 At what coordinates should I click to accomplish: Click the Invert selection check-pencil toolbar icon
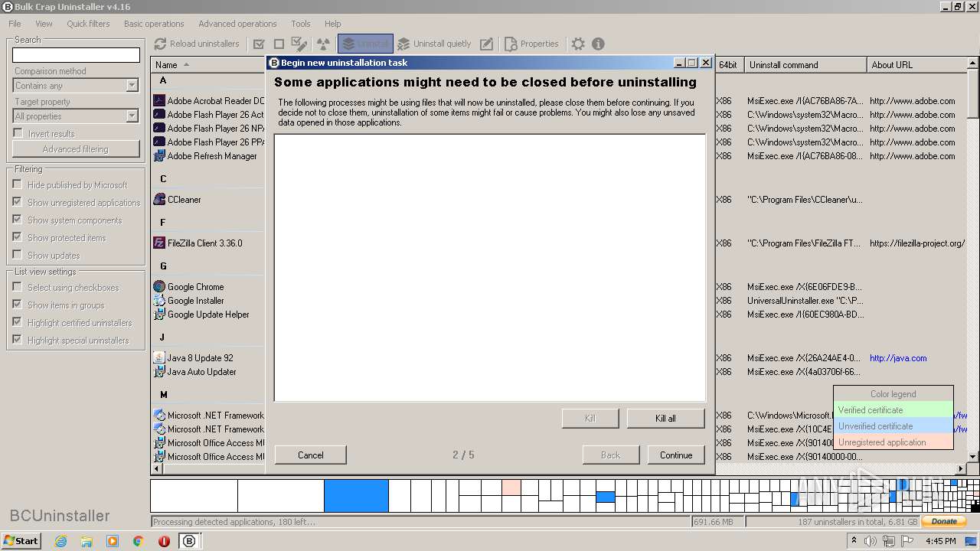(x=299, y=44)
